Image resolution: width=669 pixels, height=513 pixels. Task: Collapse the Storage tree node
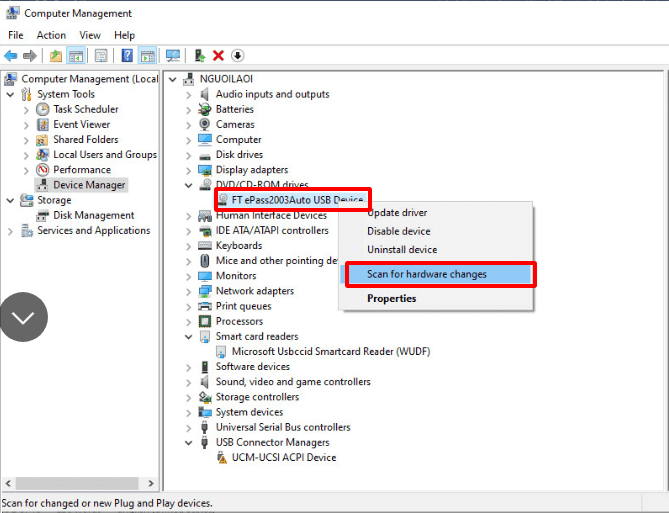point(11,200)
